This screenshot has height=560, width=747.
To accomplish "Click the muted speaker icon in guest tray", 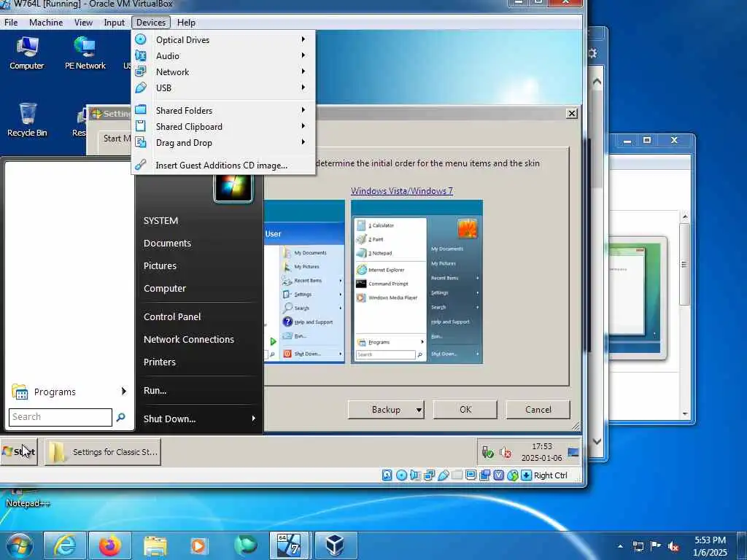I will click(x=506, y=452).
